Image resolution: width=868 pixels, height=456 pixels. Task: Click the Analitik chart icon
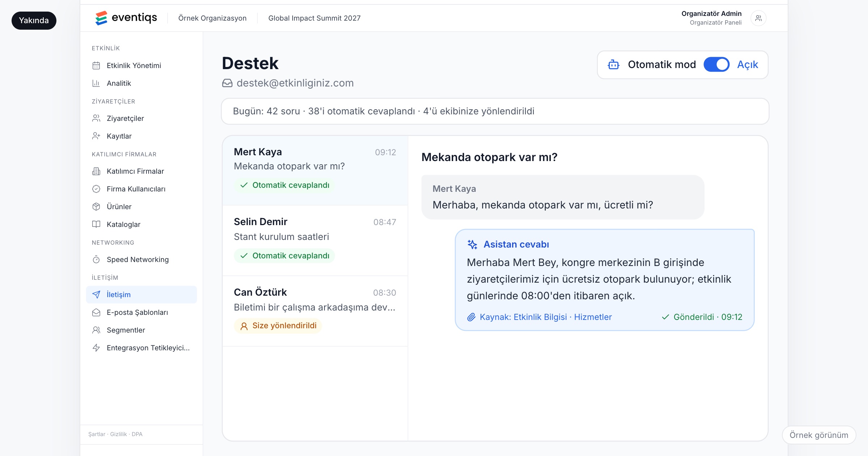[96, 83]
